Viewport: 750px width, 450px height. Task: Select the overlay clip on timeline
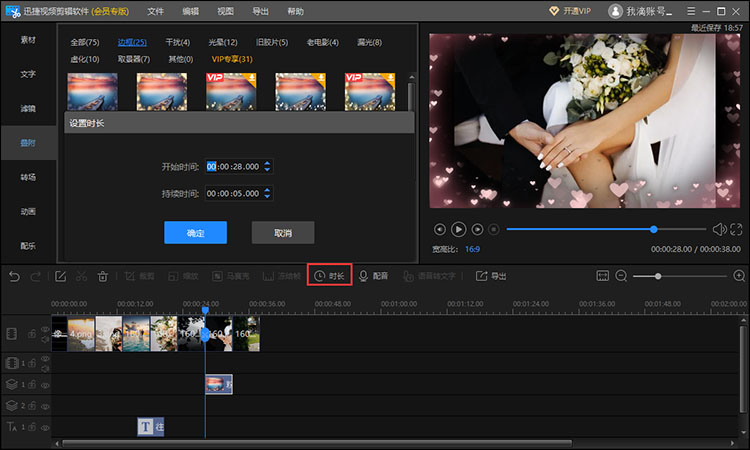219,384
